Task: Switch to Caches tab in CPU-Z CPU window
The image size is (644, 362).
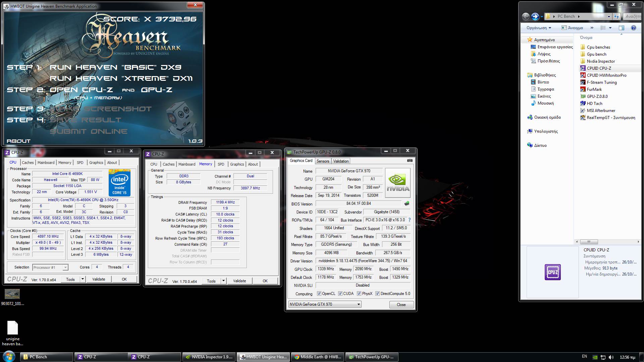Action: tap(28, 163)
